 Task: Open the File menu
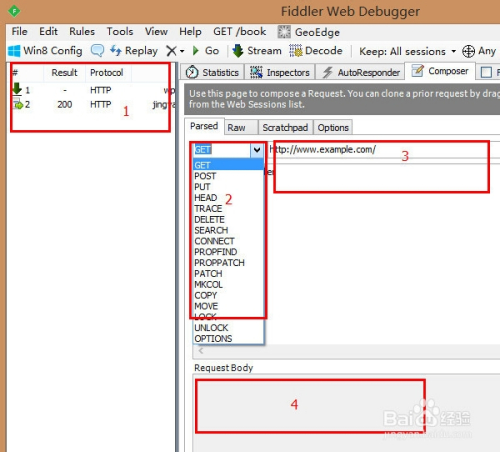coord(19,32)
